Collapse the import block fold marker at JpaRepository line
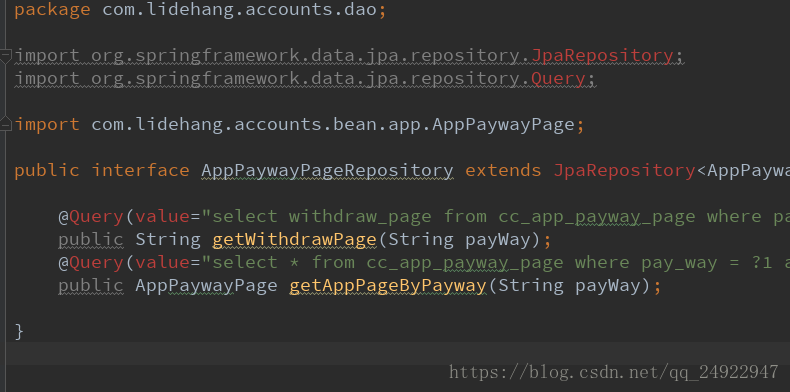790x392 pixels. [x=5, y=55]
